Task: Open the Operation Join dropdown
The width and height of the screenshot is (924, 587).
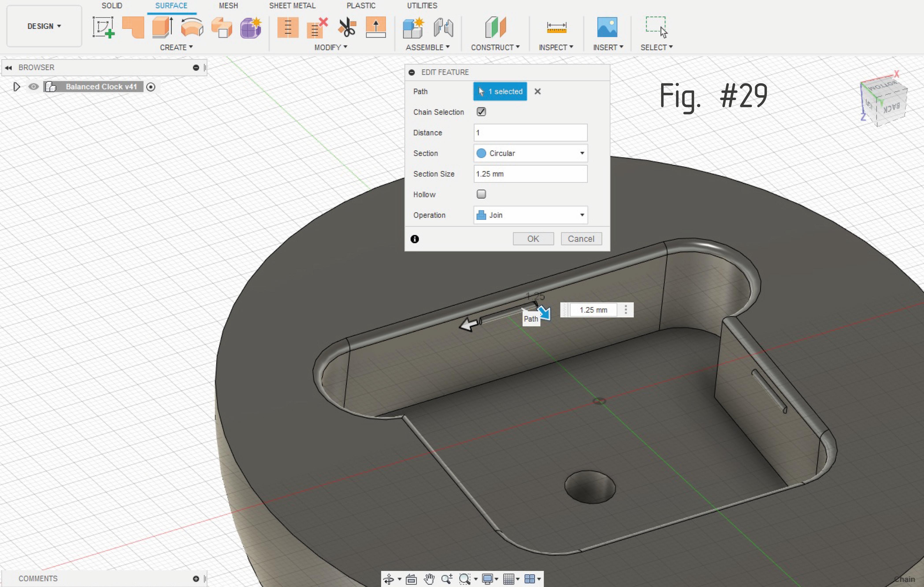Action: point(530,215)
